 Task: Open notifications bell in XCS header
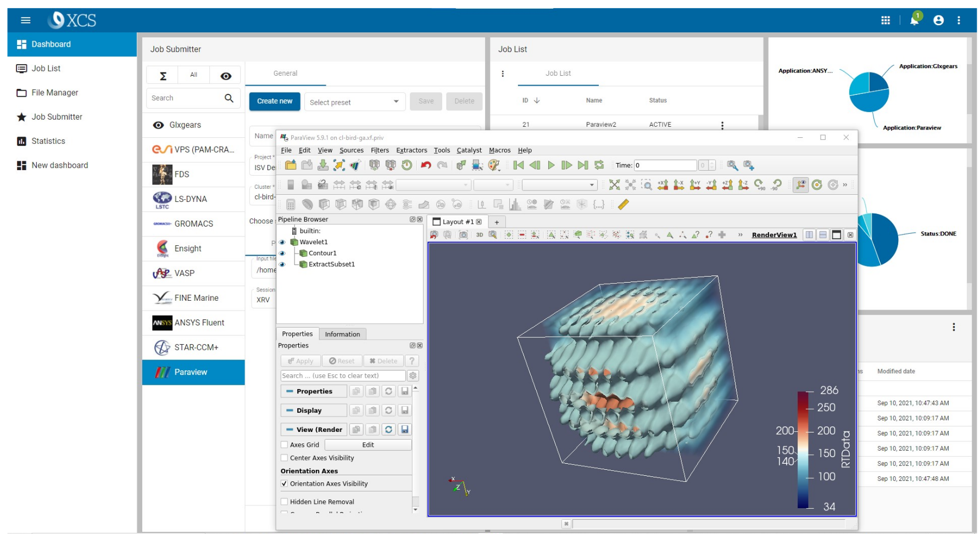click(x=914, y=20)
